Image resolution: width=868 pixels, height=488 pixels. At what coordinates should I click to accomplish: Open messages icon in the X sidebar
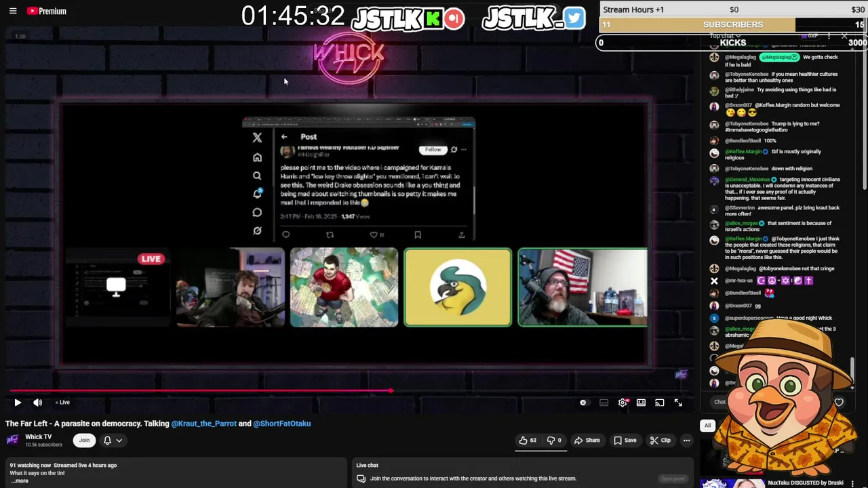(257, 212)
